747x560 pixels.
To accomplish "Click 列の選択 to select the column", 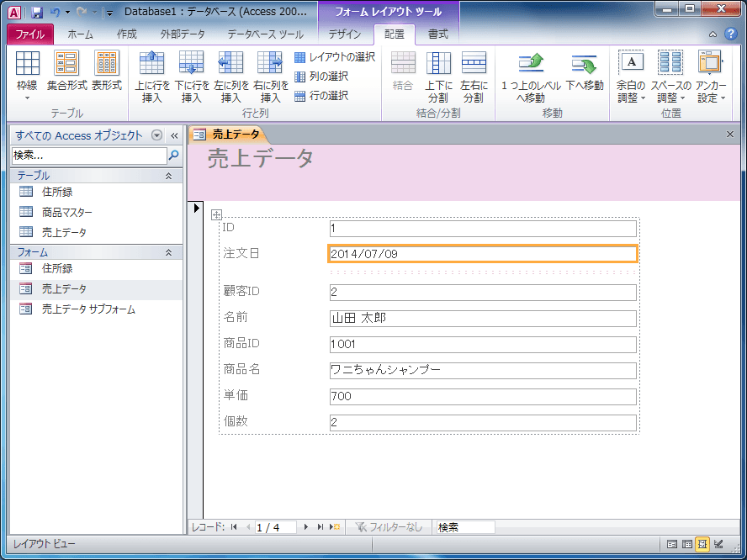I will point(321,77).
